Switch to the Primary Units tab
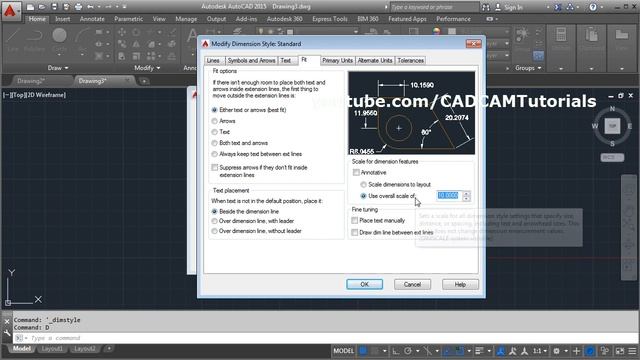Screen dimensions: 640x360 click(x=337, y=60)
